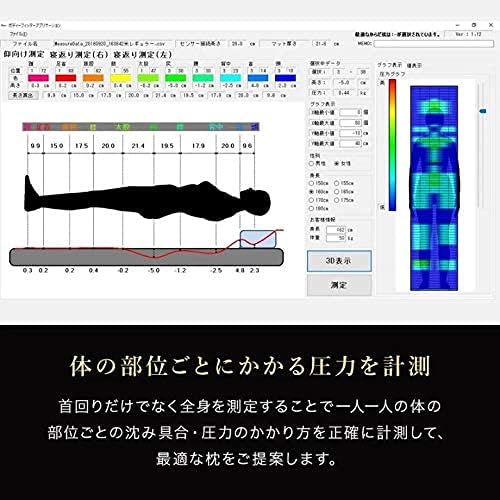
Task: Open the ファイル menu
Action: (x=18, y=34)
